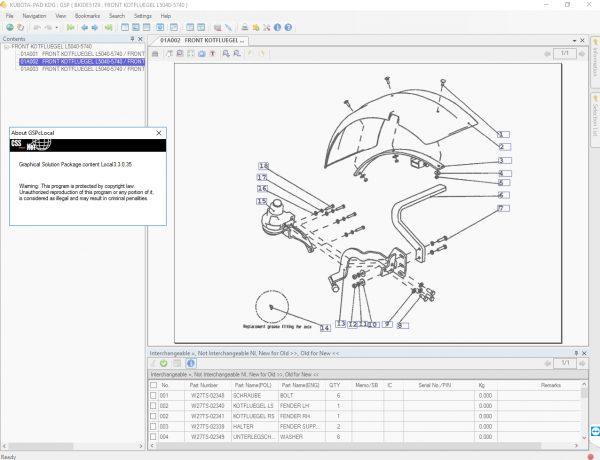
Task: Tick the select-all checkbox in parts table header
Action: (x=153, y=385)
